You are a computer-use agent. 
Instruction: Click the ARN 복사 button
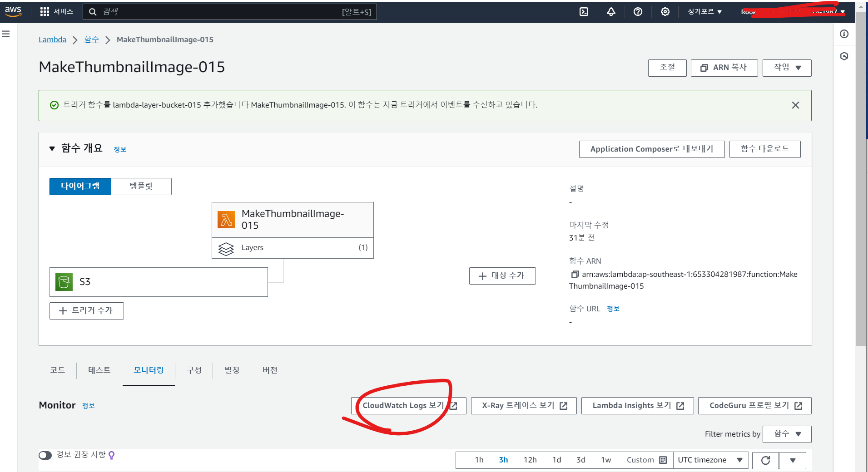click(724, 68)
